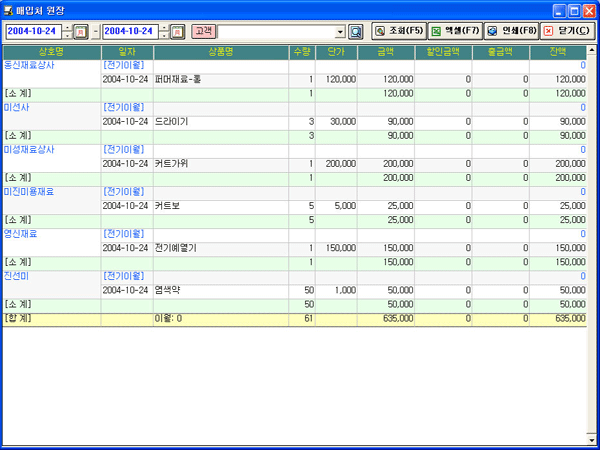Click the 단가 column header
This screenshot has height=450, width=600.
336,52
